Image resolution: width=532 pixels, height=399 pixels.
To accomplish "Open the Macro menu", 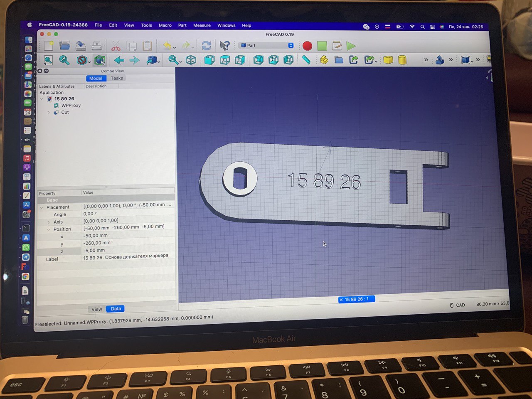I will tap(165, 25).
